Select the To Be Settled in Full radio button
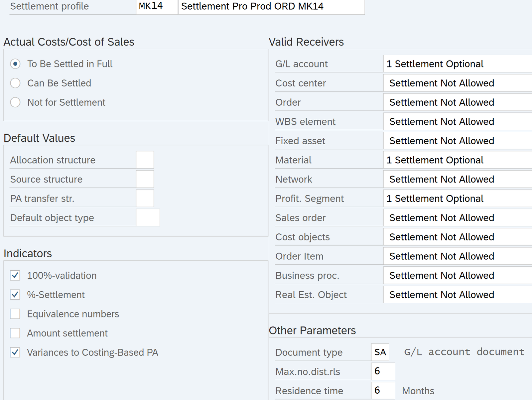532x400 pixels. point(15,64)
